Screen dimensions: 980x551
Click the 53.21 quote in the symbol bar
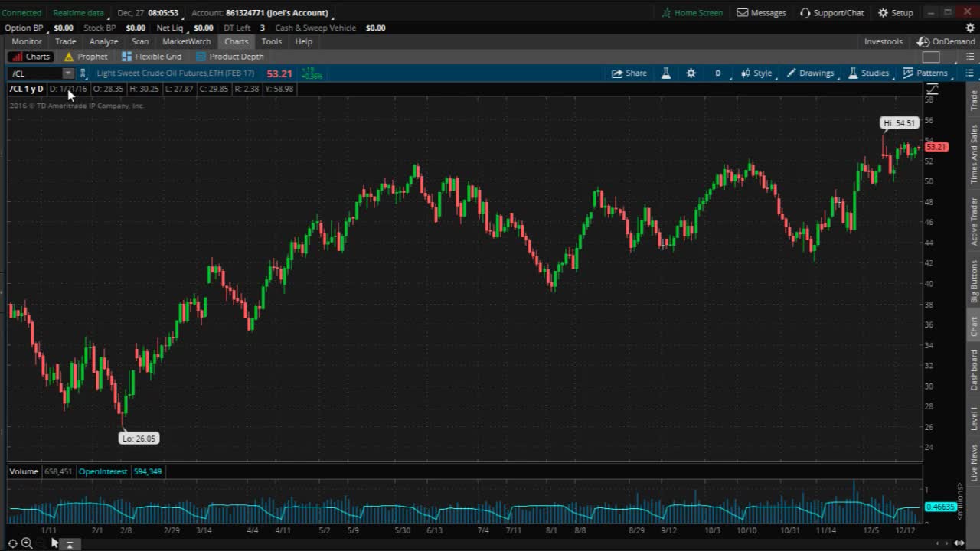pyautogui.click(x=279, y=73)
